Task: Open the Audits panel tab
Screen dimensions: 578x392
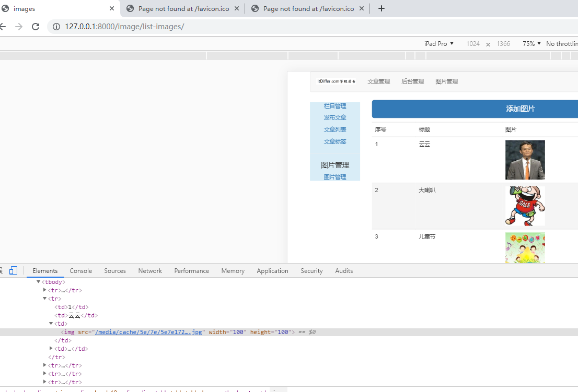Action: point(344,270)
